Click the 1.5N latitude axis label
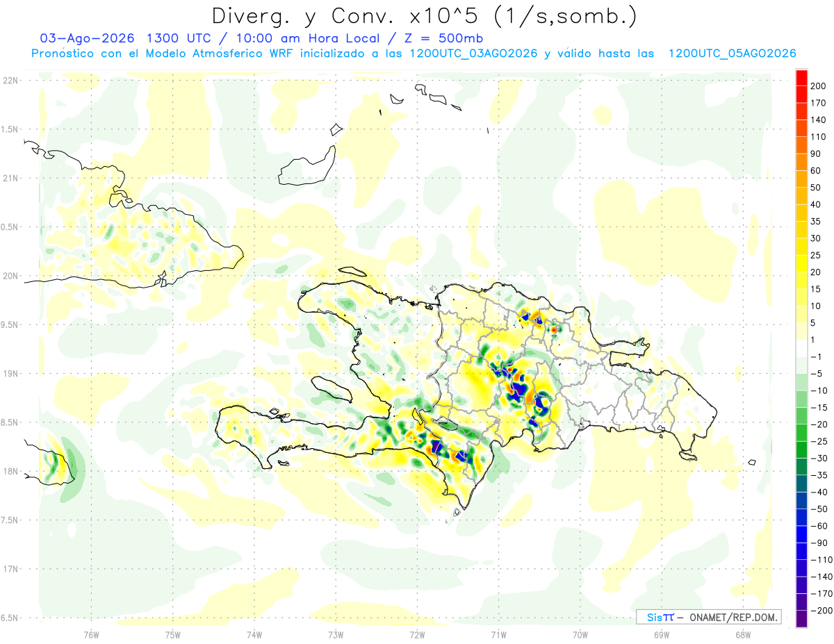834x644 pixels. pyautogui.click(x=10, y=129)
